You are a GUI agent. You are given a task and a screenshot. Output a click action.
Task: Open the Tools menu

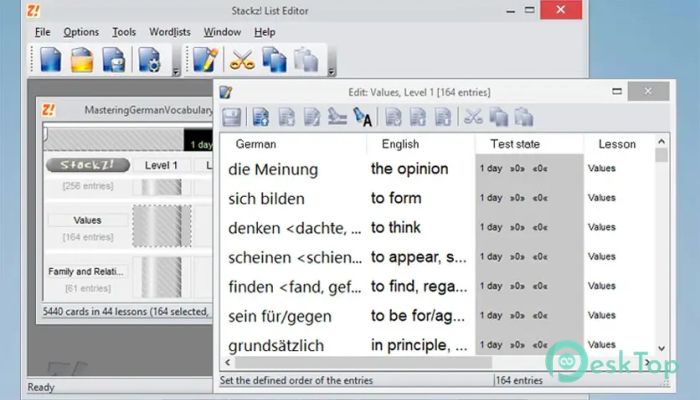click(x=124, y=32)
